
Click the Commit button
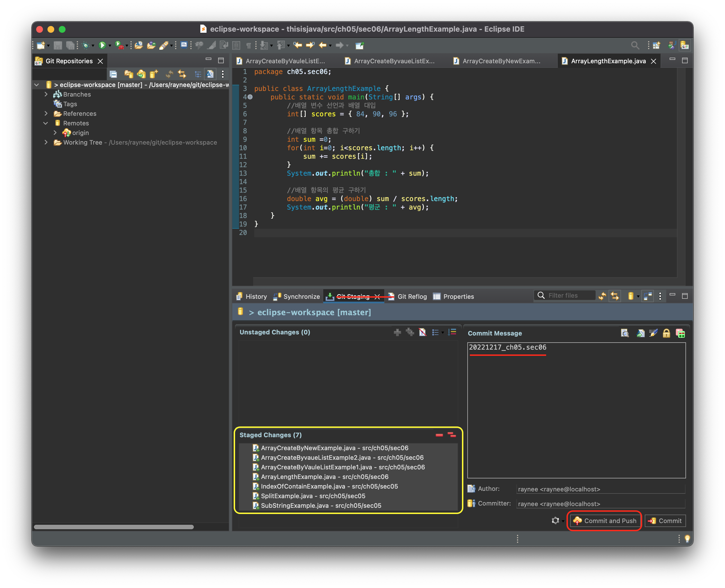(x=665, y=521)
